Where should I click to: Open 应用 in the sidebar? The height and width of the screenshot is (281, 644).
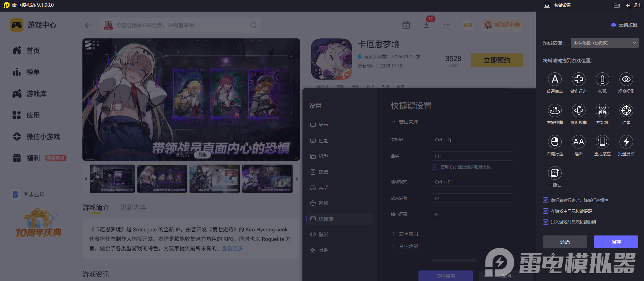click(x=26, y=115)
